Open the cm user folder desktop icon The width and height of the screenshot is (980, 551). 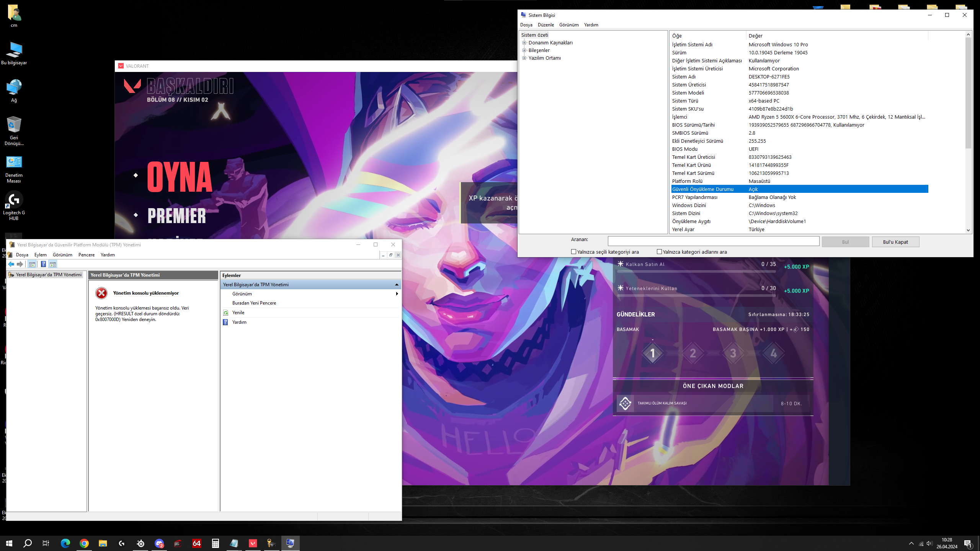tap(14, 16)
